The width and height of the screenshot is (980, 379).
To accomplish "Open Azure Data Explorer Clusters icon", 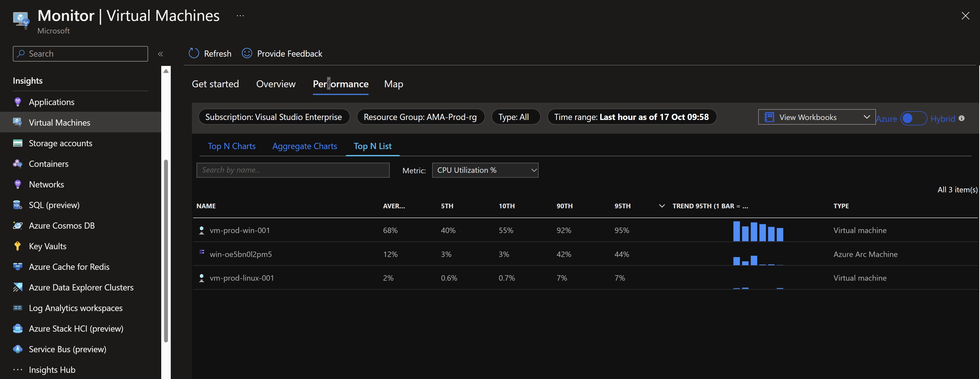I will click(18, 287).
